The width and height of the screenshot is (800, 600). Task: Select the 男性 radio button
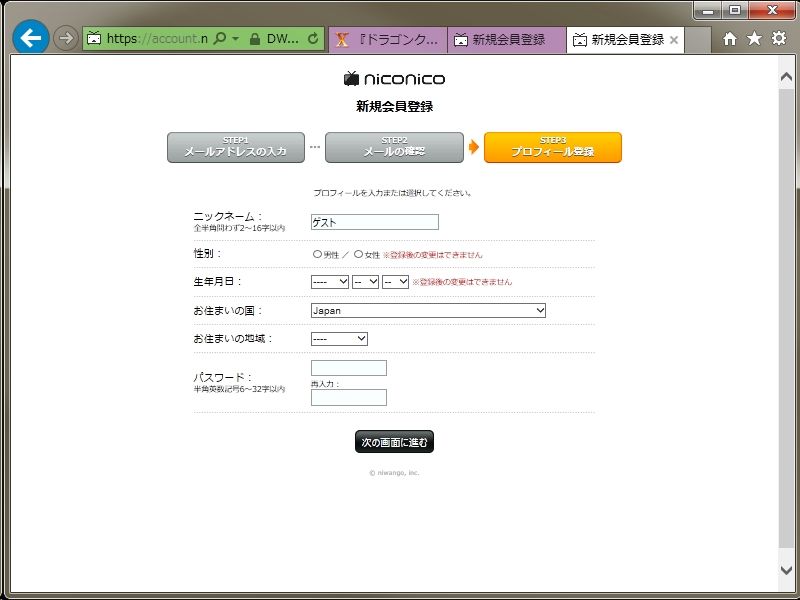(x=317, y=254)
